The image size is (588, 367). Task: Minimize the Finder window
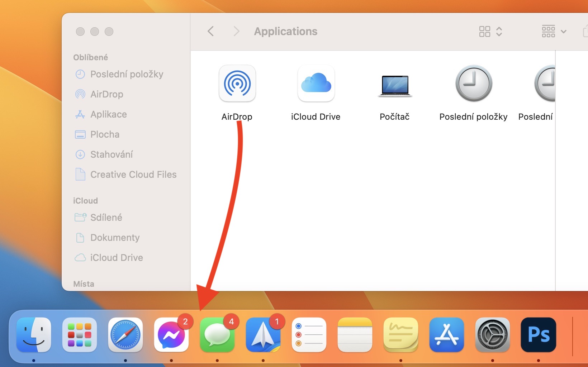[95, 32]
